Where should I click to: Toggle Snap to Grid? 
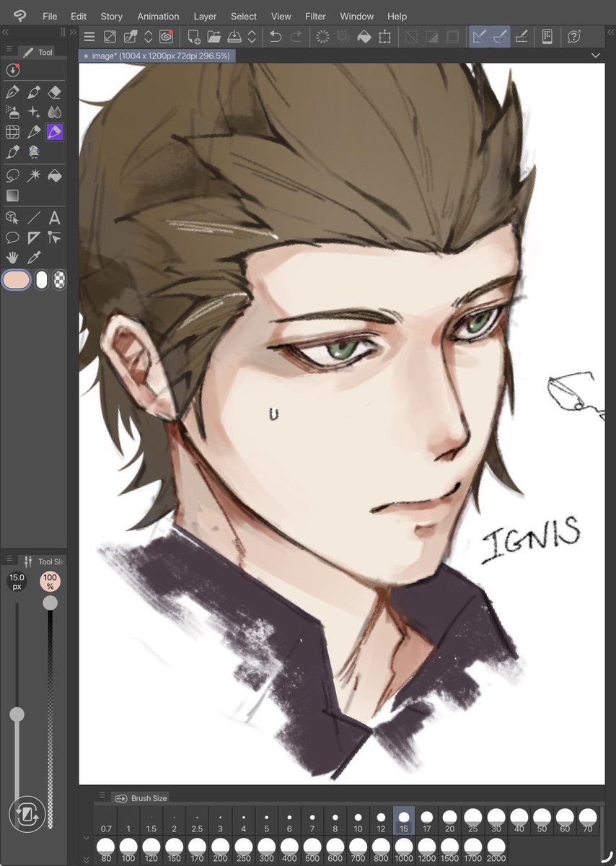click(x=522, y=37)
